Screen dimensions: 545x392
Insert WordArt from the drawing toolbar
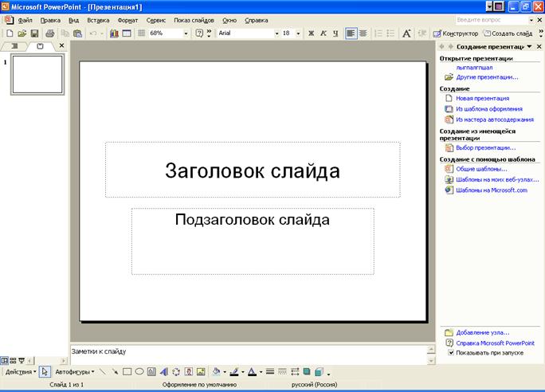pos(163,371)
